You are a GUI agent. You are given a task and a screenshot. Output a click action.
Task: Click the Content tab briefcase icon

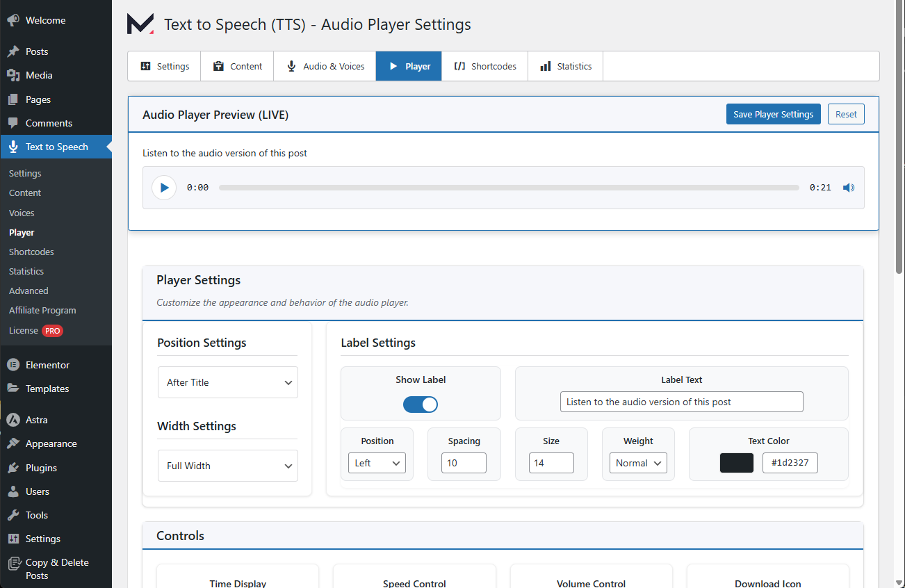click(x=218, y=66)
